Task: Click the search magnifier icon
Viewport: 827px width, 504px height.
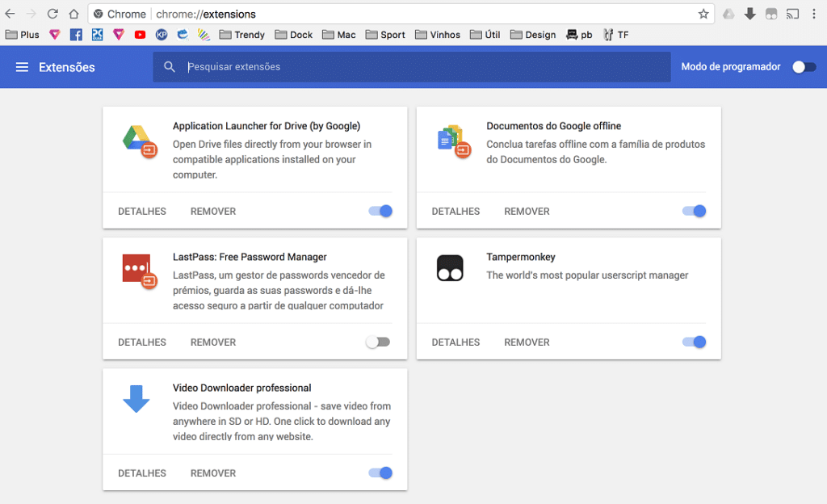Action: point(170,67)
